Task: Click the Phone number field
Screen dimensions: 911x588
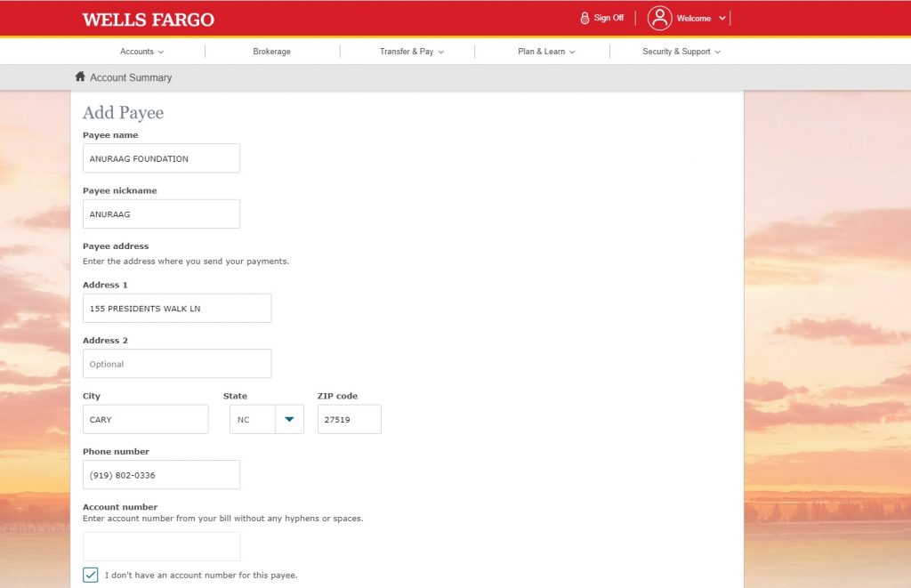Action: click(x=162, y=475)
